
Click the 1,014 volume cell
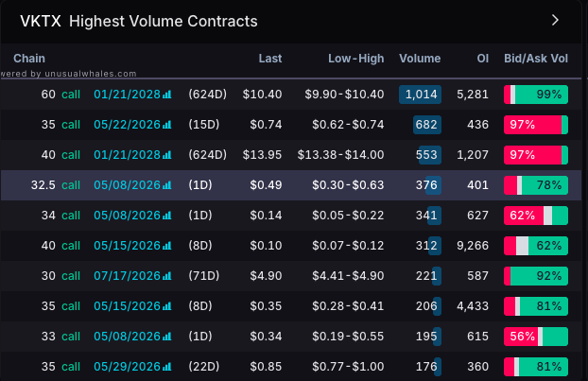[421, 95]
